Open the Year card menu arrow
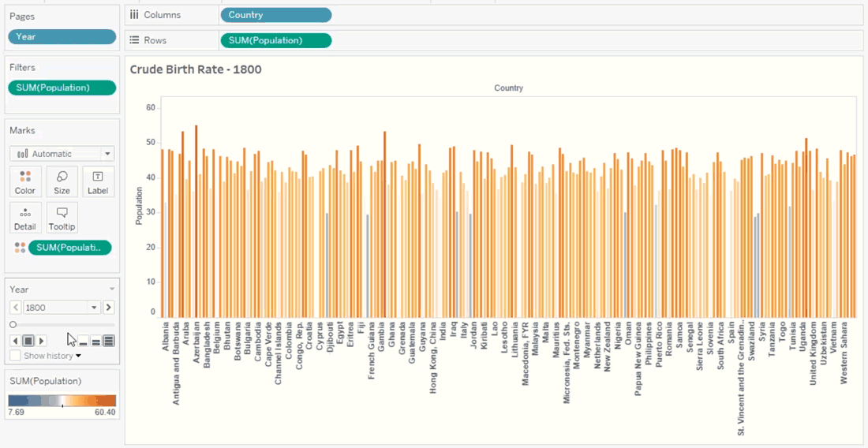 (111, 289)
